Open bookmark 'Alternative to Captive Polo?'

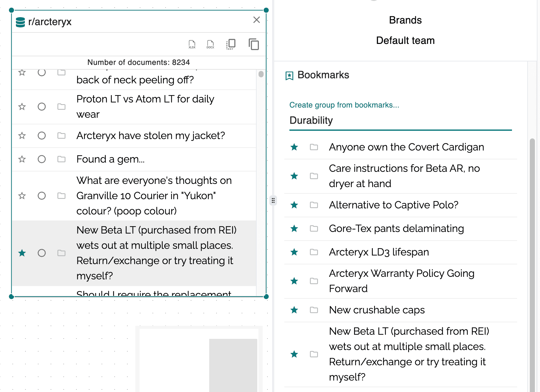click(394, 205)
